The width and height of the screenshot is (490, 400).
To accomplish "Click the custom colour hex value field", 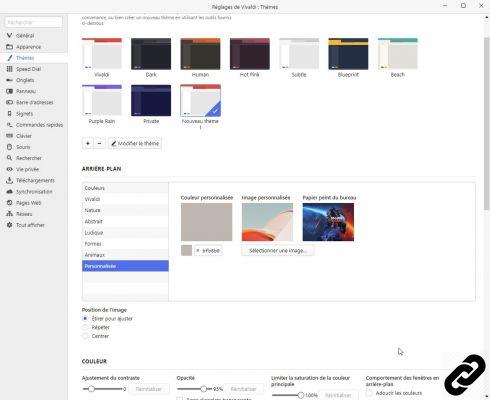I will tap(208, 250).
